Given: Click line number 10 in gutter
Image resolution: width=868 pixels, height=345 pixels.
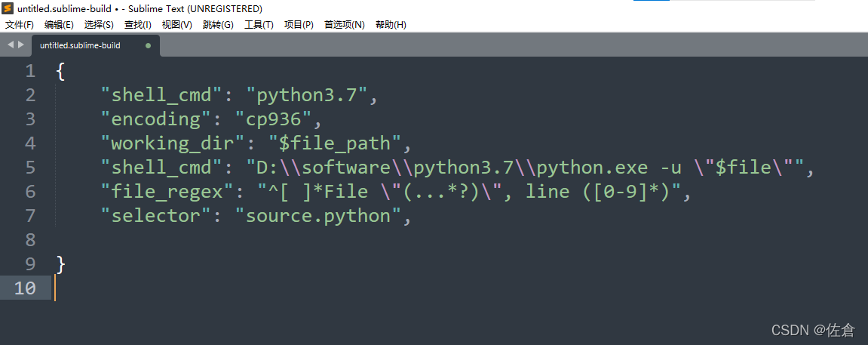Looking at the screenshot, I should [x=25, y=288].
